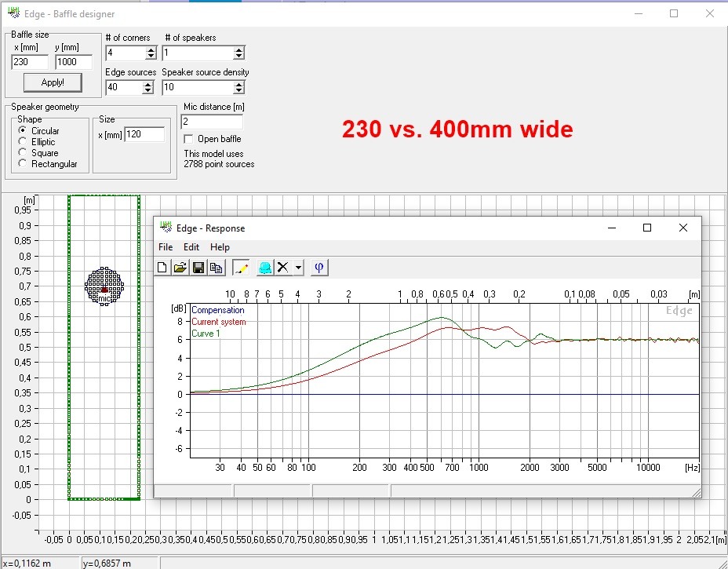Select the Square shape radio button
The image size is (728, 569).
[x=22, y=152]
